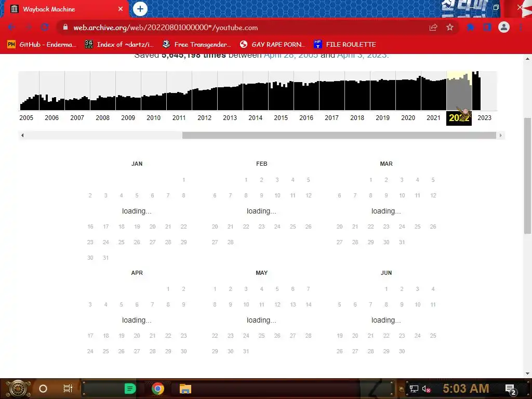
Task: Open the Start menu orb
Action: click(x=18, y=389)
